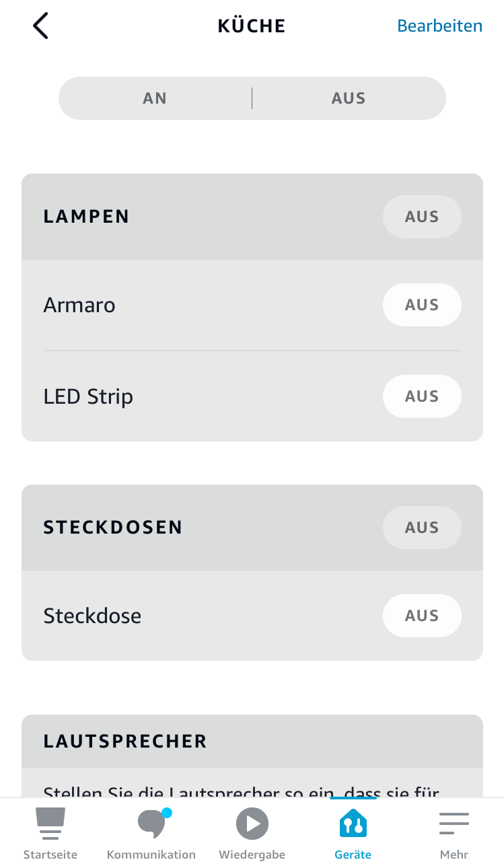Open the Kommunikation speech bubble icon
The width and height of the screenshot is (504, 866).
tap(151, 824)
